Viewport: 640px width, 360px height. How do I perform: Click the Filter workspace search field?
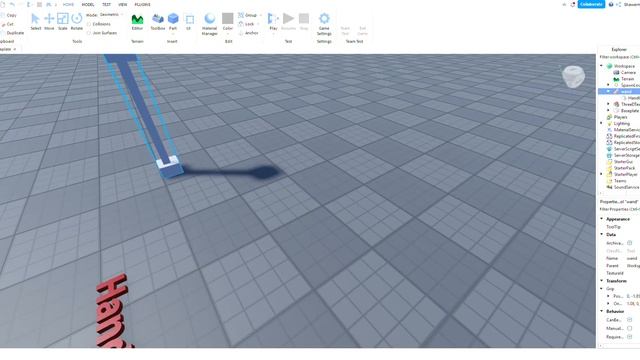click(x=619, y=57)
